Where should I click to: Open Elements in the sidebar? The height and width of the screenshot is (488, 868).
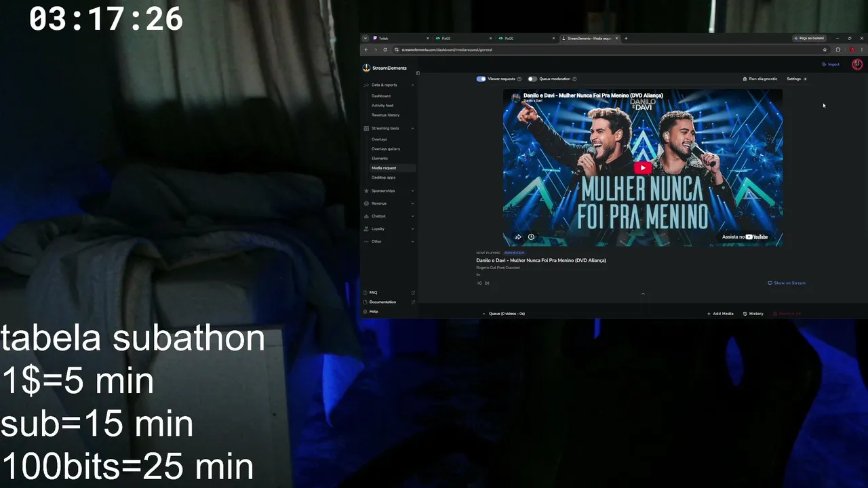380,159
